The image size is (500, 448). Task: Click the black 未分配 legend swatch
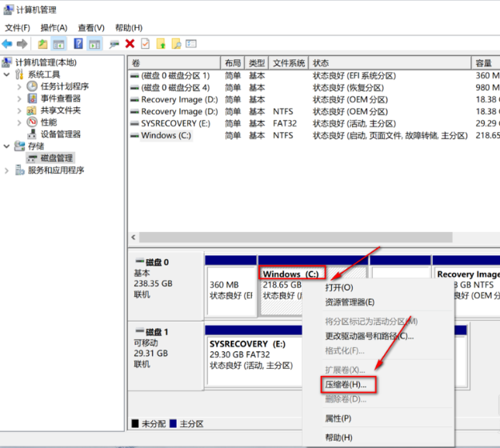click(135, 423)
